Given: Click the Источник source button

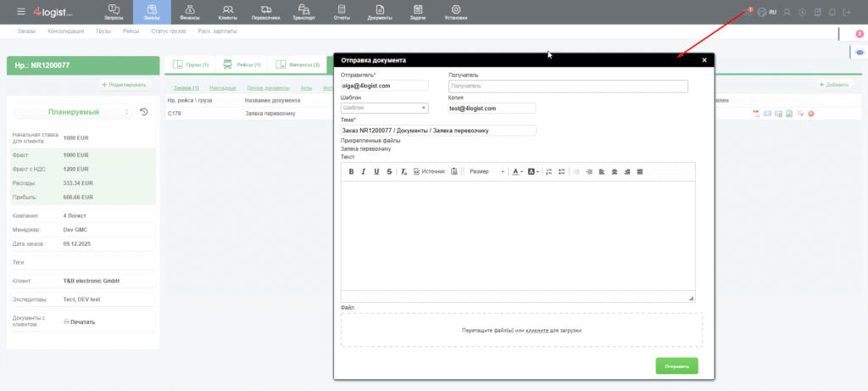Looking at the screenshot, I should 429,171.
